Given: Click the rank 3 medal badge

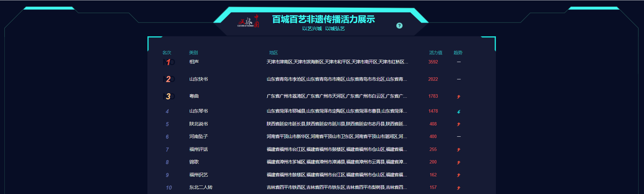Looking at the screenshot, I should (168, 96).
